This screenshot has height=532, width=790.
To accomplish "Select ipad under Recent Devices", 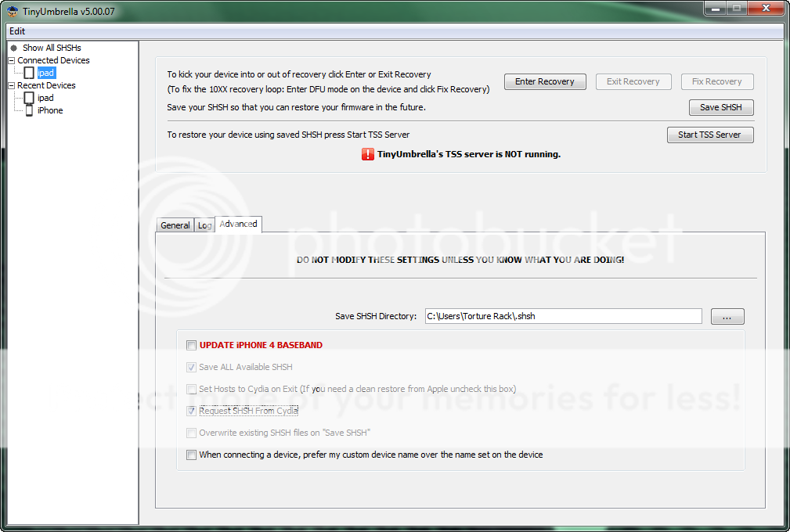I will tap(45, 98).
